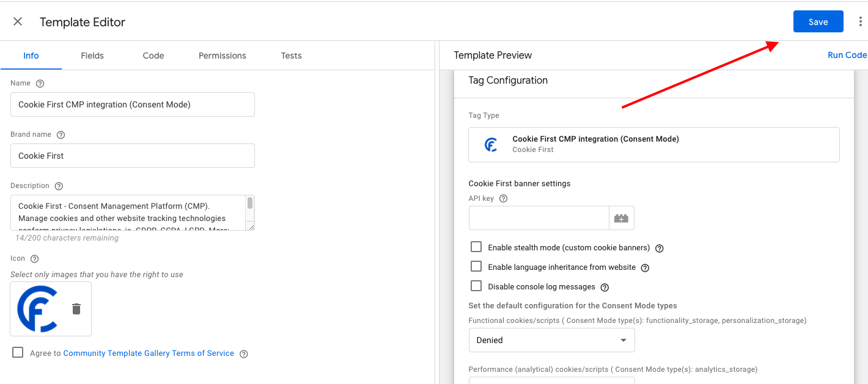
Task: Open the three-dot more options menu
Action: tap(860, 21)
